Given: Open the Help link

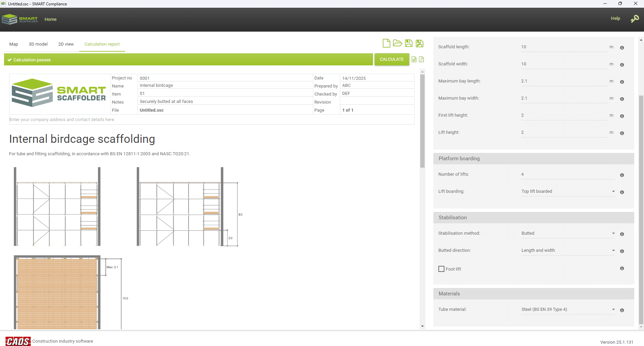Looking at the screenshot, I should [615, 18].
